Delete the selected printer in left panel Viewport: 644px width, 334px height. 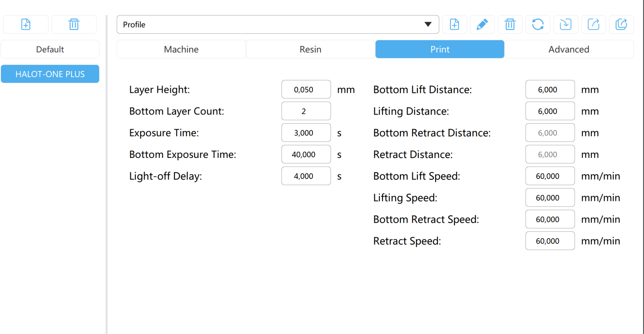pyautogui.click(x=74, y=24)
